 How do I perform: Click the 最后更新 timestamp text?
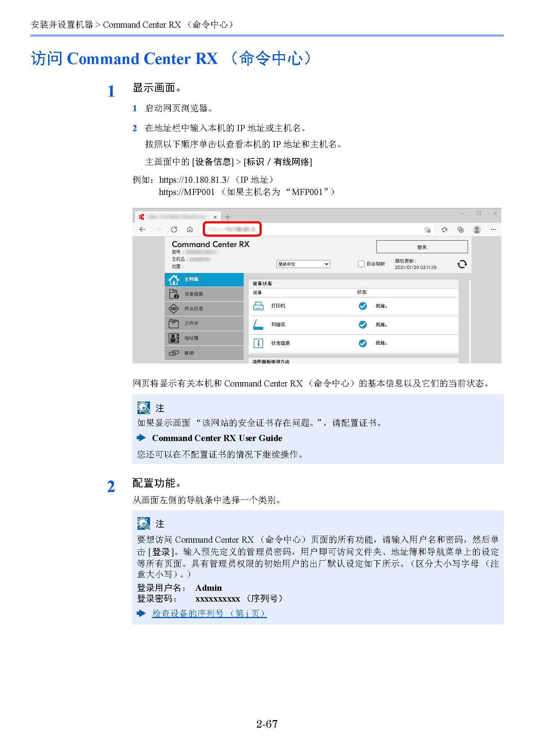tap(416, 264)
